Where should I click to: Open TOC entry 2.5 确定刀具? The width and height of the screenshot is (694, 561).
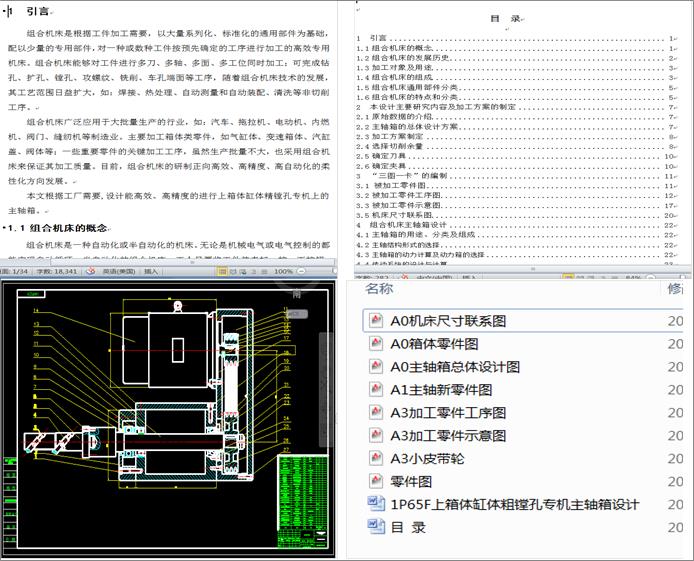[x=517, y=156]
